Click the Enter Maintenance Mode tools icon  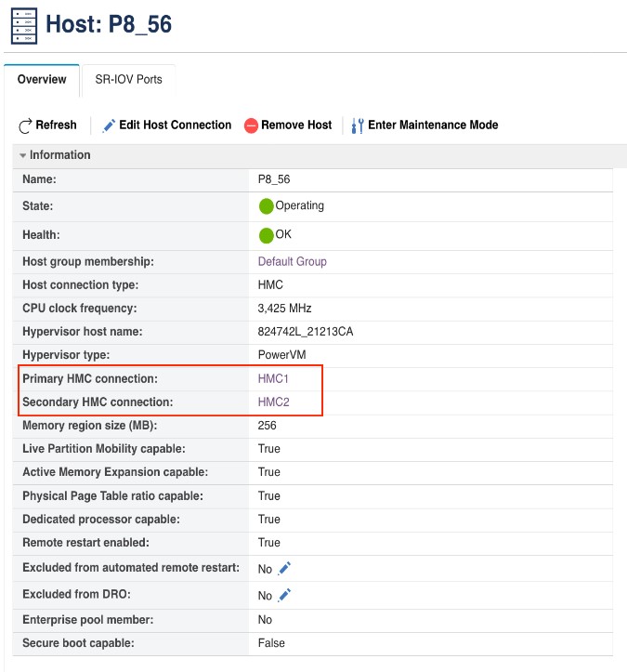coord(358,125)
